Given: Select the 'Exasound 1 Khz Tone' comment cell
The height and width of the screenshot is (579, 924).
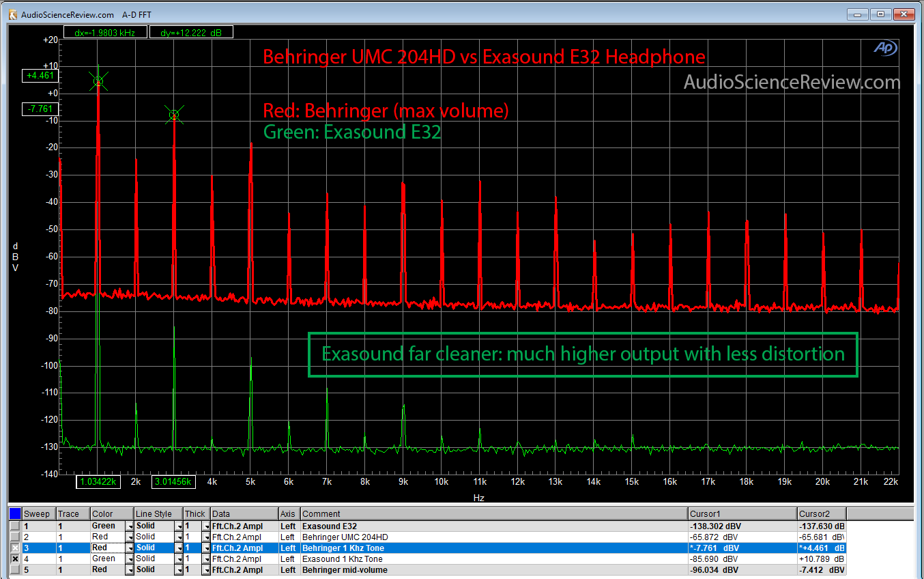Looking at the screenshot, I should 494,559.
